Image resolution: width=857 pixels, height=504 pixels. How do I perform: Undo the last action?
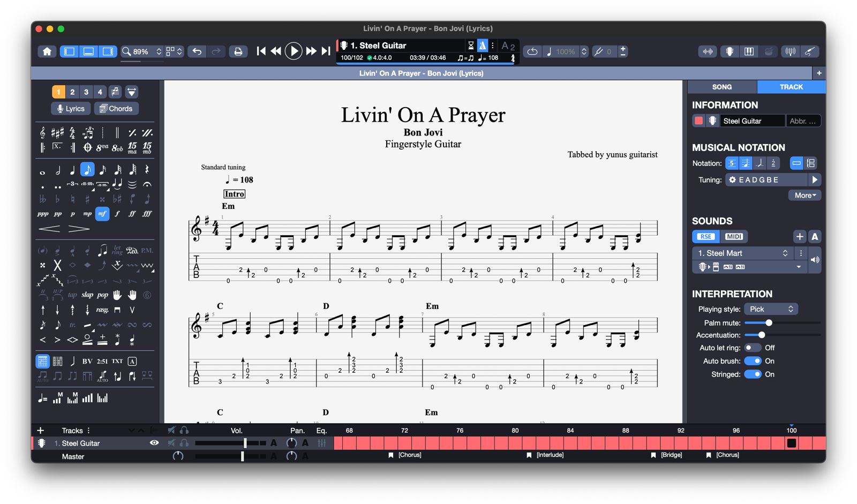(x=197, y=51)
